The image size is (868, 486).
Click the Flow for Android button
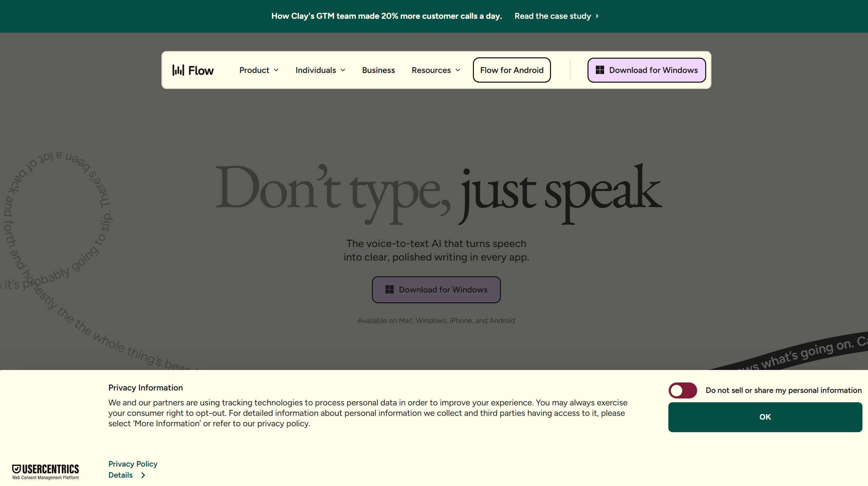[x=512, y=70]
